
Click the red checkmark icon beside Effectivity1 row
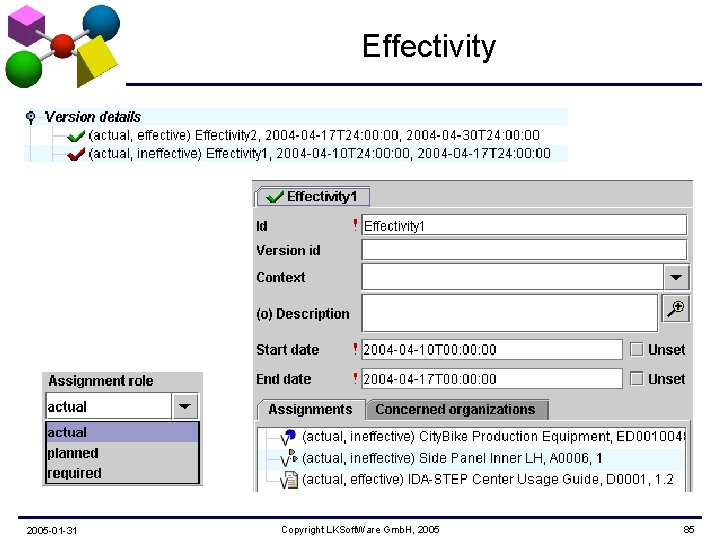click(x=76, y=154)
